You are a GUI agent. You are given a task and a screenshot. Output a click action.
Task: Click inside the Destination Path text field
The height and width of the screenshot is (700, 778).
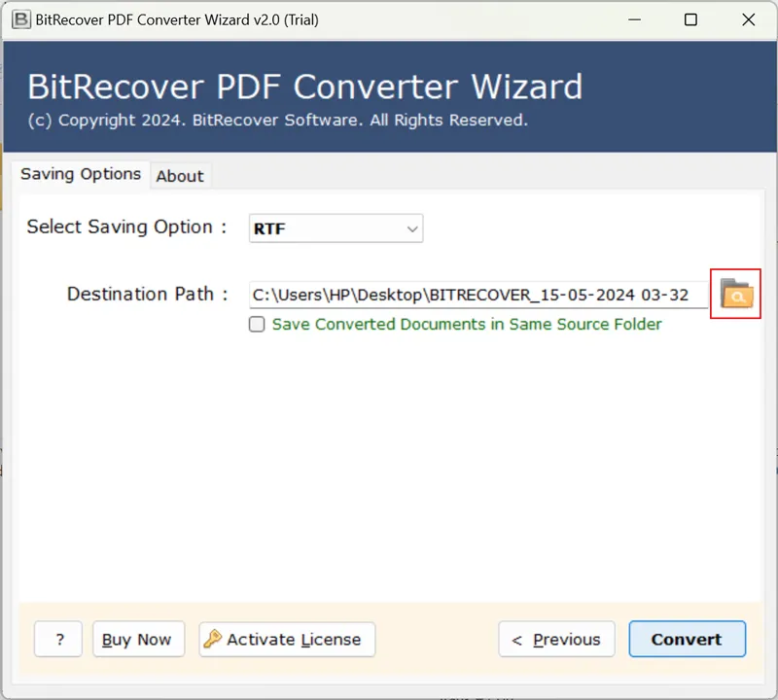coord(478,295)
